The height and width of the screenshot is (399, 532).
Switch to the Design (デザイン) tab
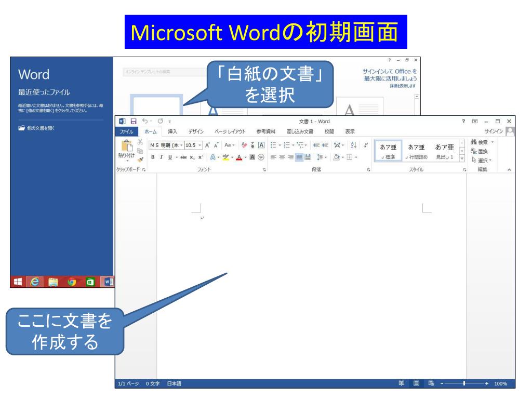click(x=196, y=131)
